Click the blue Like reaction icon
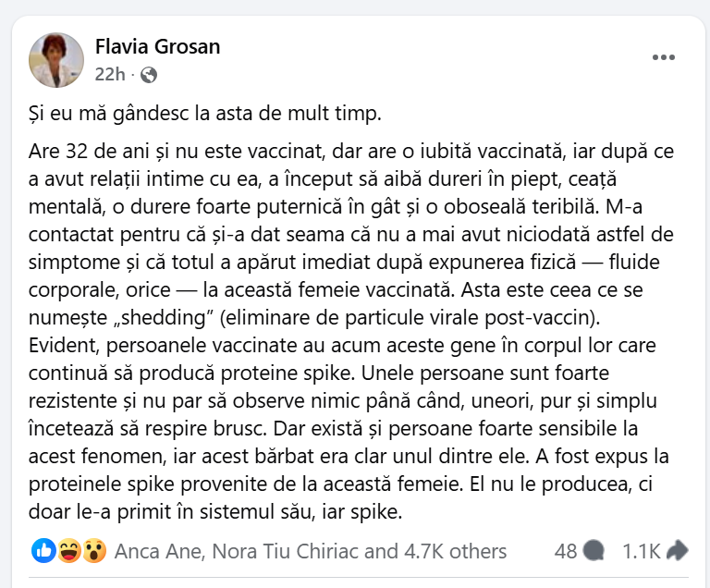This screenshot has width=710, height=588. coord(43,551)
